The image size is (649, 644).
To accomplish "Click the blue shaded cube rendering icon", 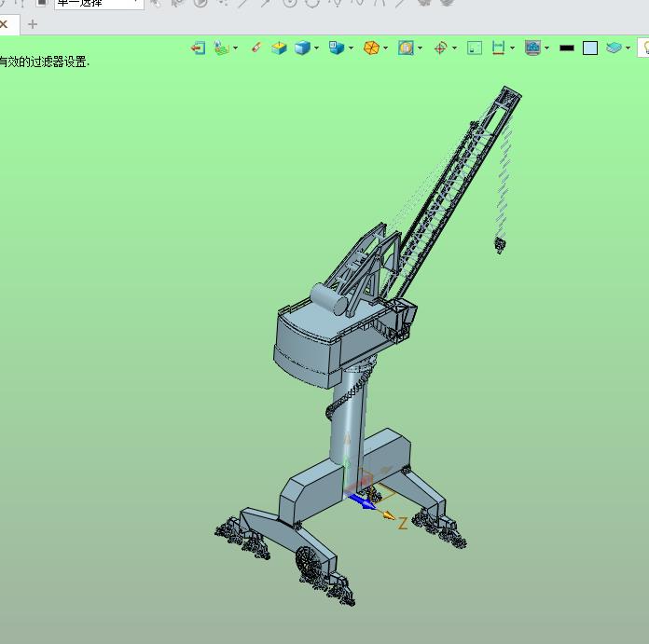I will 302,48.
